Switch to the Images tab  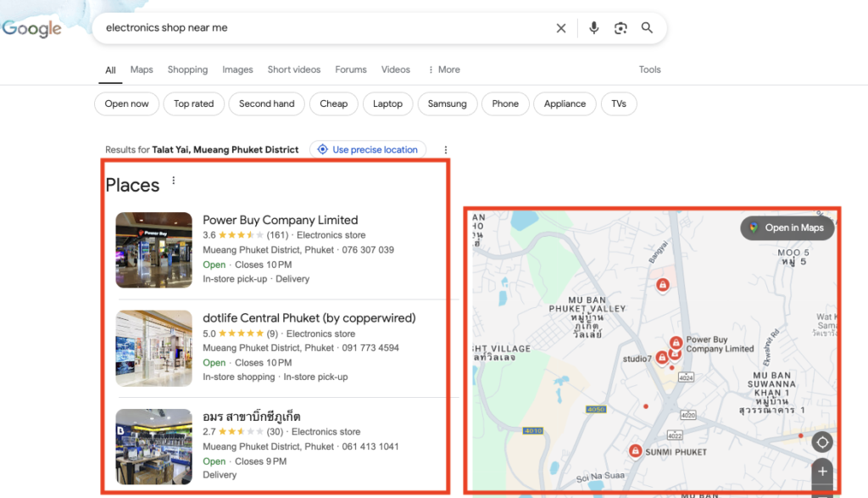pyautogui.click(x=237, y=70)
